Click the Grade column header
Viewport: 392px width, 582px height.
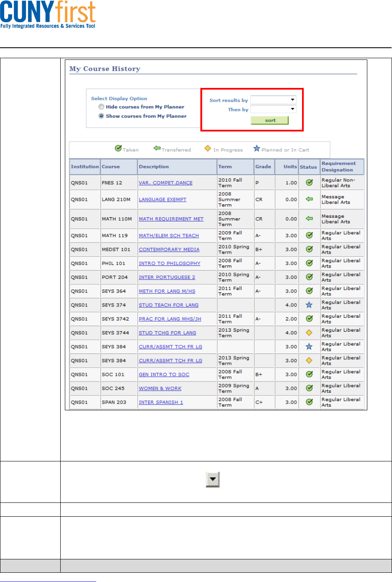264,167
